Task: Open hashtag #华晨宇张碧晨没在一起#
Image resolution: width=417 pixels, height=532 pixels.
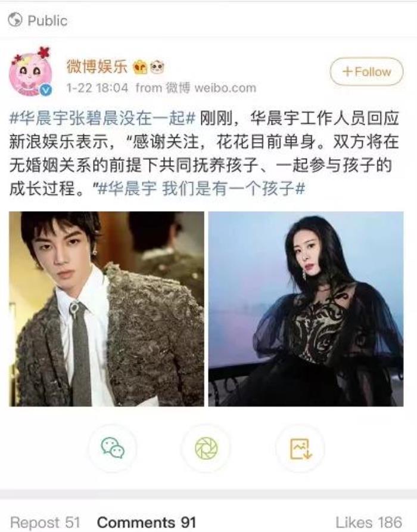Action: click(102, 118)
